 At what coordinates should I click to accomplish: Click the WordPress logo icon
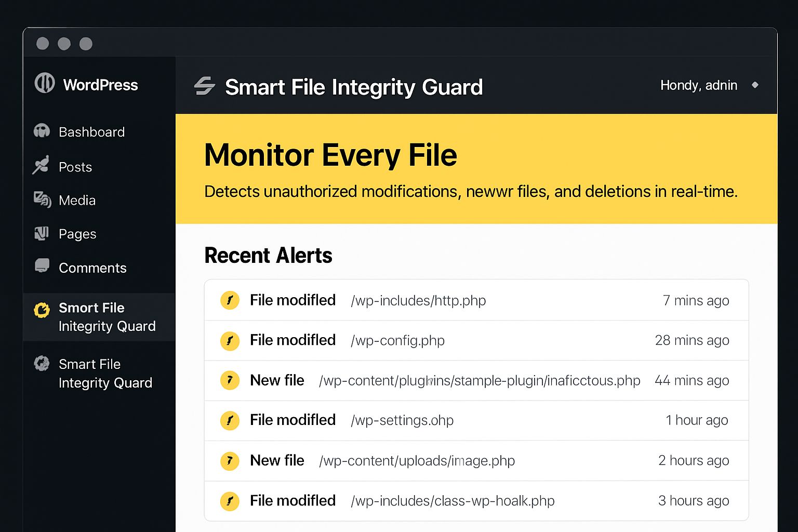pyautogui.click(x=45, y=83)
